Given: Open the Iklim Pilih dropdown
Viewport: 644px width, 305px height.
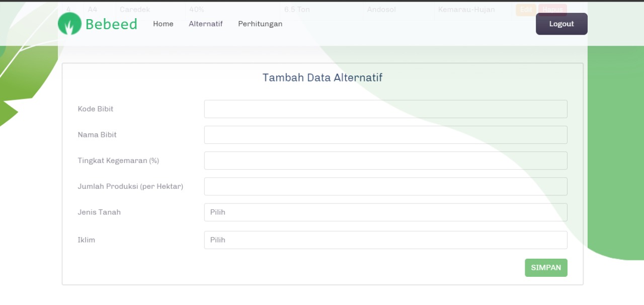Looking at the screenshot, I should tap(385, 240).
